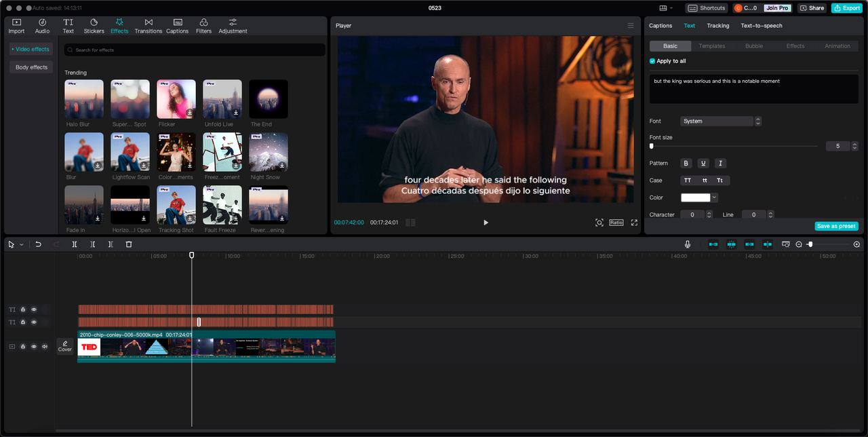Open the preview axis options icon
868x437 pixels.
click(786, 244)
